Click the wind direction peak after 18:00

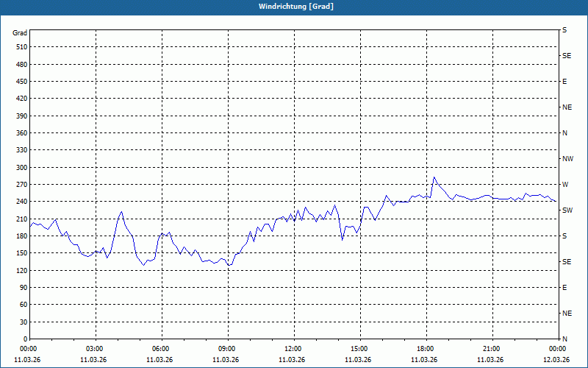click(x=434, y=177)
